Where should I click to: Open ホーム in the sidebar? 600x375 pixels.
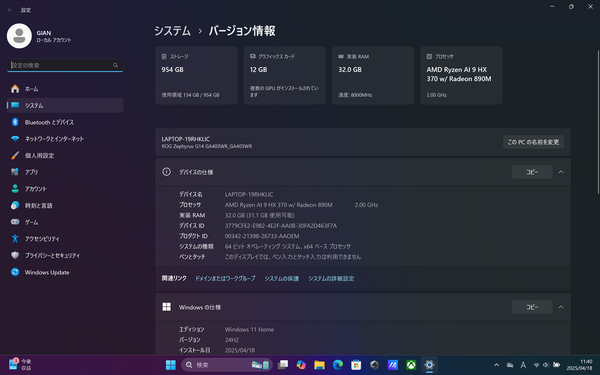click(x=65, y=89)
